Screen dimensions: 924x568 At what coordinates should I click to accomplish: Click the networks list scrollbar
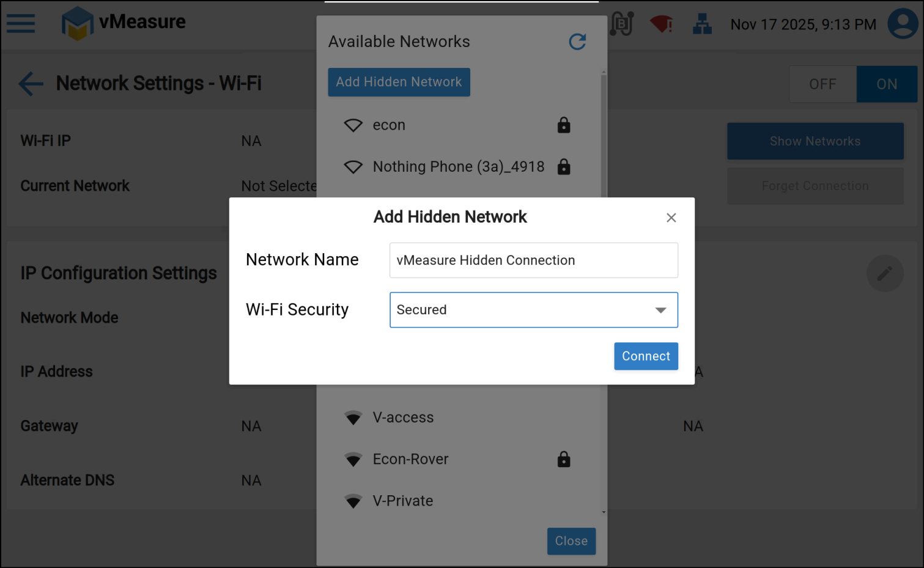(604, 135)
